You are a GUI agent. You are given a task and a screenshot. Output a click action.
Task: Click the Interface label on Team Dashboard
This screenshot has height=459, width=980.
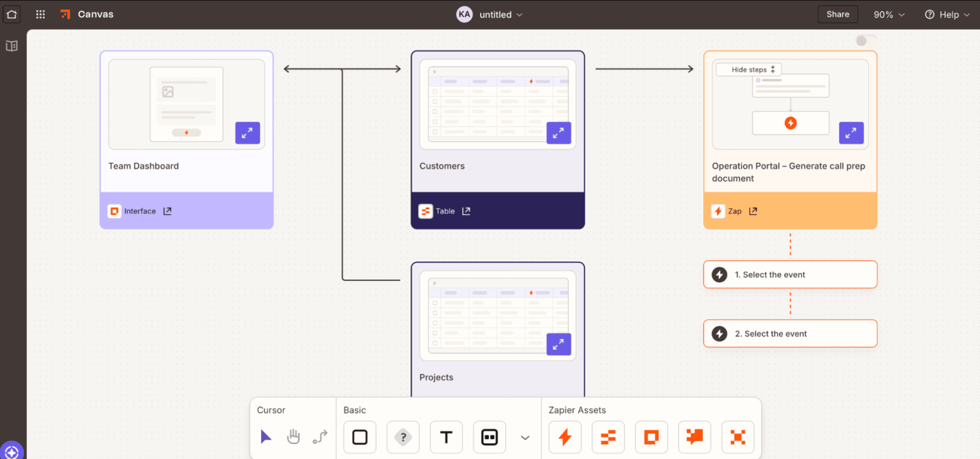coord(140,211)
